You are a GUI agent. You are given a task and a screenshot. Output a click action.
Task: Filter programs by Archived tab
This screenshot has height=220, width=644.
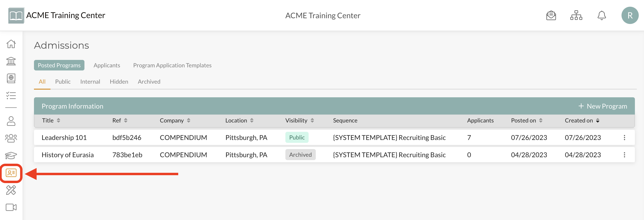[x=149, y=82]
